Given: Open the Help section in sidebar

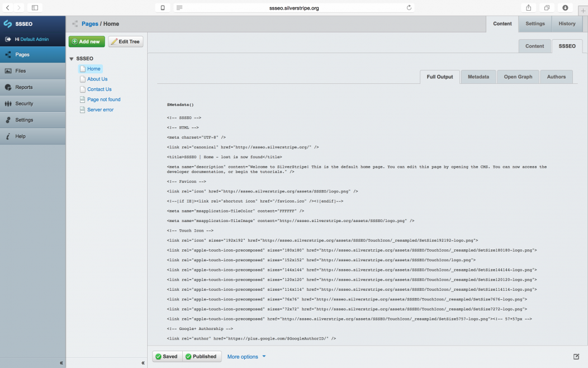Looking at the screenshot, I should coord(32,136).
